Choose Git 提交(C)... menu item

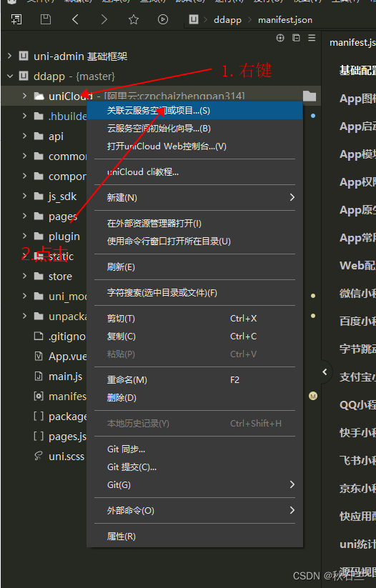click(194, 467)
